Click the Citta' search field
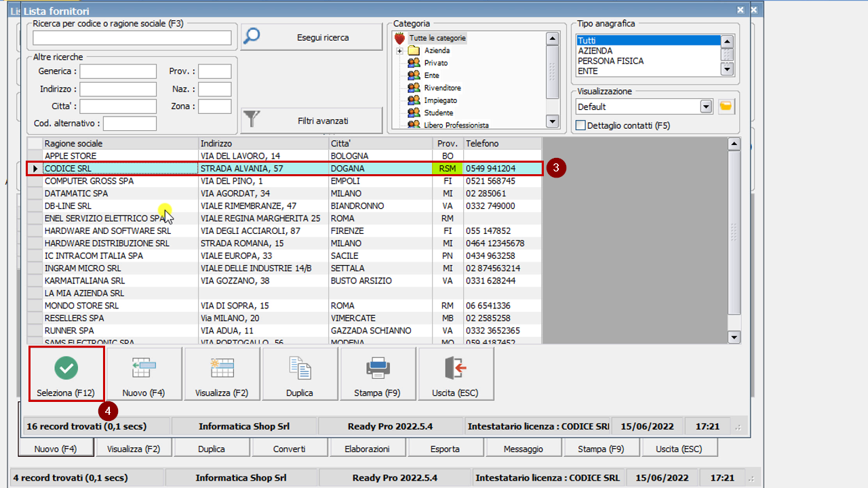 click(118, 106)
